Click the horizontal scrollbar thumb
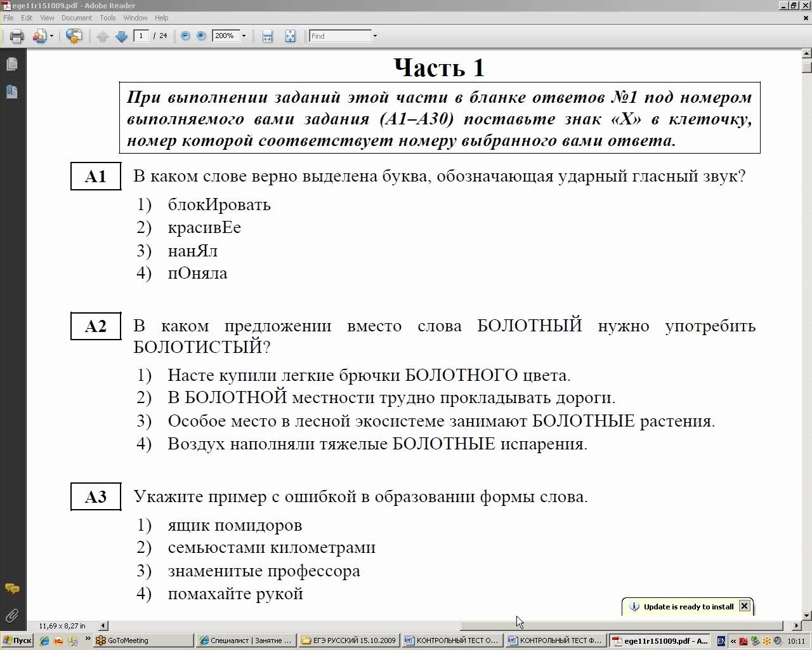This screenshot has width=812, height=650. tap(622, 626)
